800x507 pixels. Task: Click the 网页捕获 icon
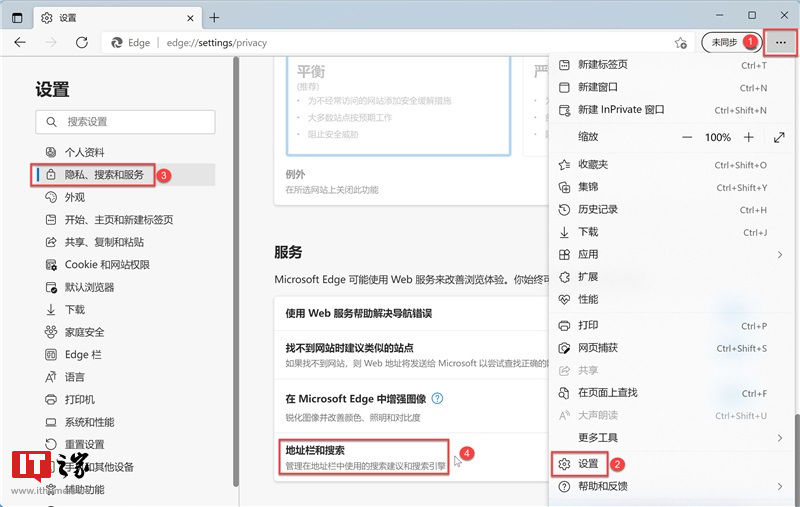click(564, 348)
